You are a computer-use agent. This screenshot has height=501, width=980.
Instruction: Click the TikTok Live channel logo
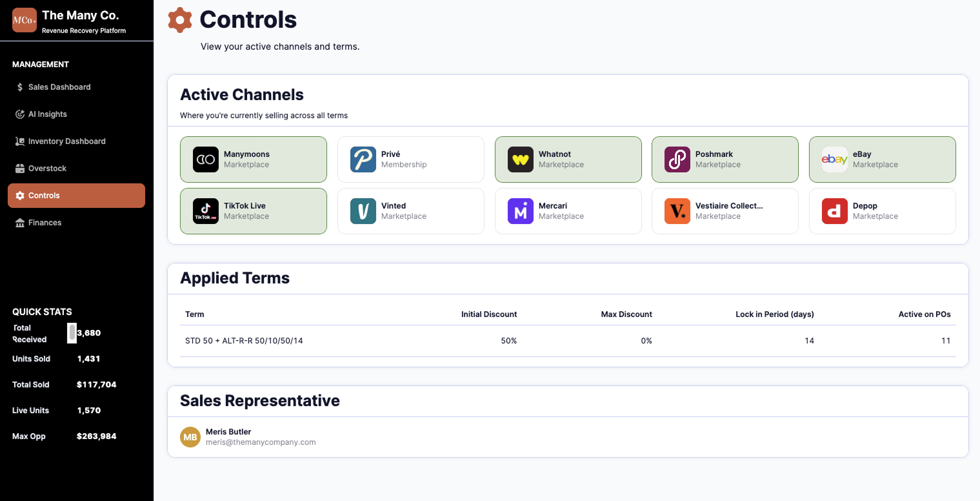(206, 211)
